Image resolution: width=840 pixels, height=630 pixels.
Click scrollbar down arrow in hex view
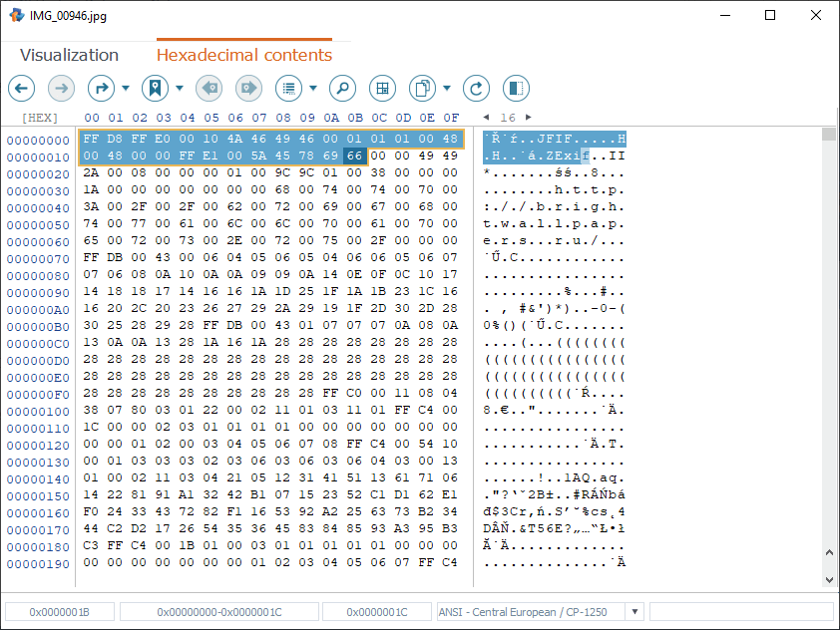[828, 579]
